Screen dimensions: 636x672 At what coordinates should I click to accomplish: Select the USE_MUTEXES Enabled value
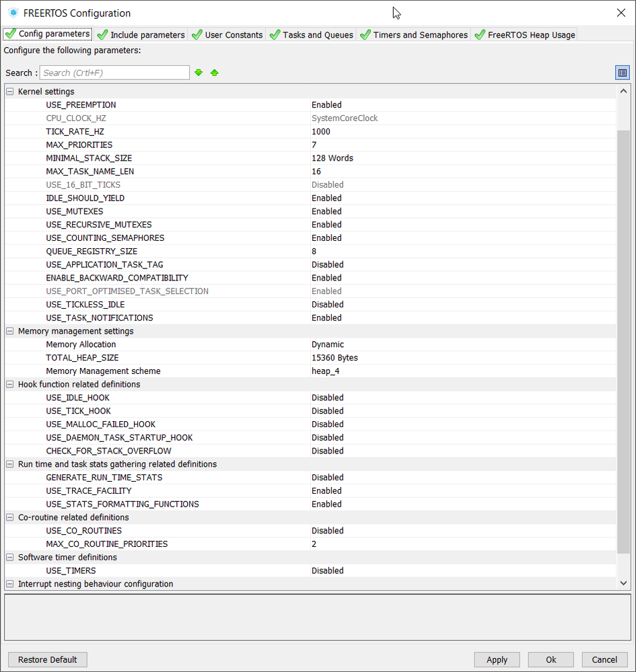326,211
